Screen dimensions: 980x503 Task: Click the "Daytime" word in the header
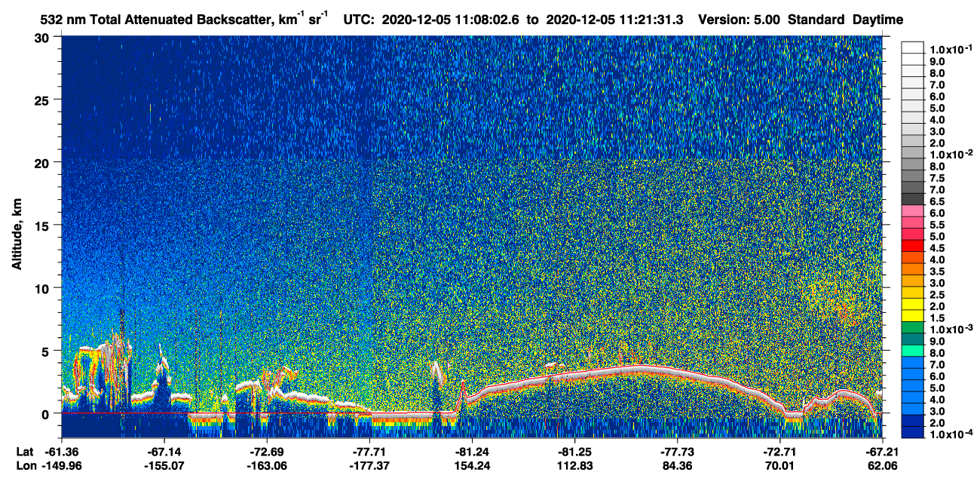coord(877,20)
